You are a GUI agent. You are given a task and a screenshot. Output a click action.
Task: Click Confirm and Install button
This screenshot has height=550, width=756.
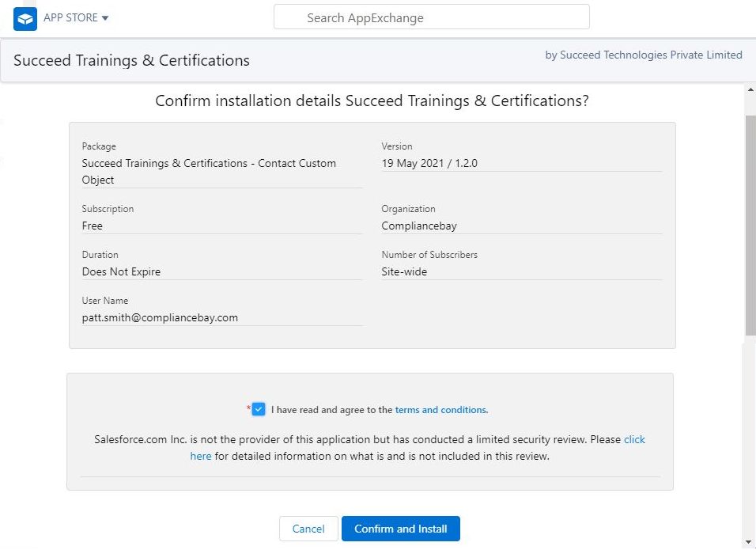[x=401, y=529]
